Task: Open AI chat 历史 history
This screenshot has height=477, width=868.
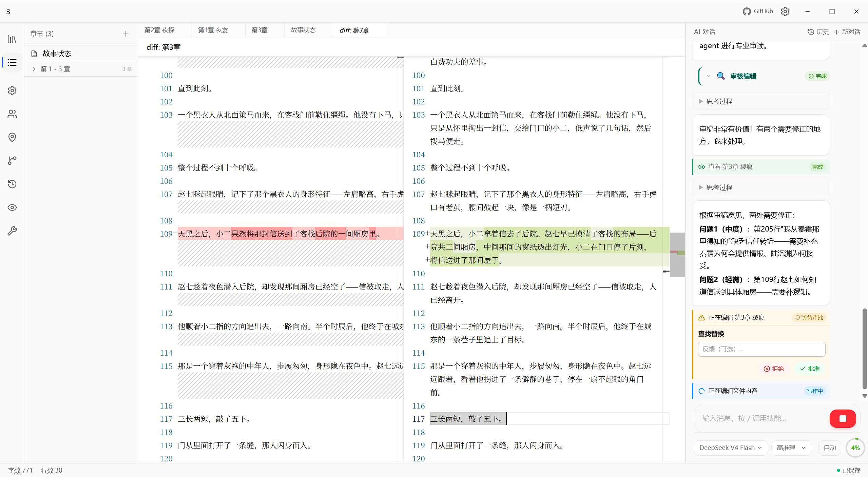Action: pyautogui.click(x=818, y=32)
